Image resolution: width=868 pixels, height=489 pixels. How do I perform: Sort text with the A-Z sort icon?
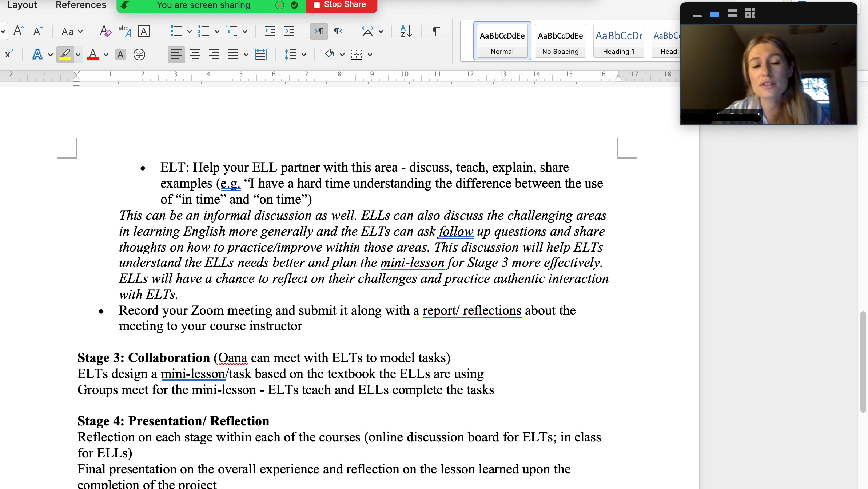coord(406,31)
